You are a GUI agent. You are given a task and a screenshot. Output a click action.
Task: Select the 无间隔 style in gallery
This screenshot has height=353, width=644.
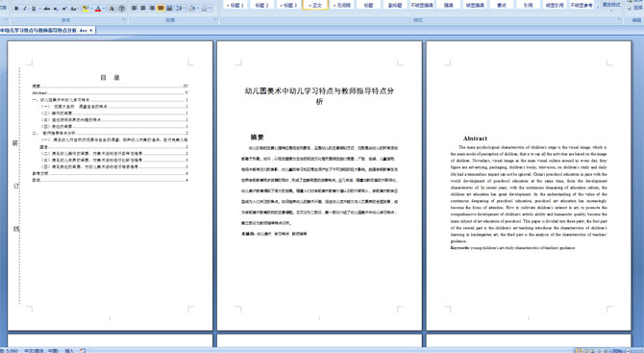pyautogui.click(x=342, y=5)
